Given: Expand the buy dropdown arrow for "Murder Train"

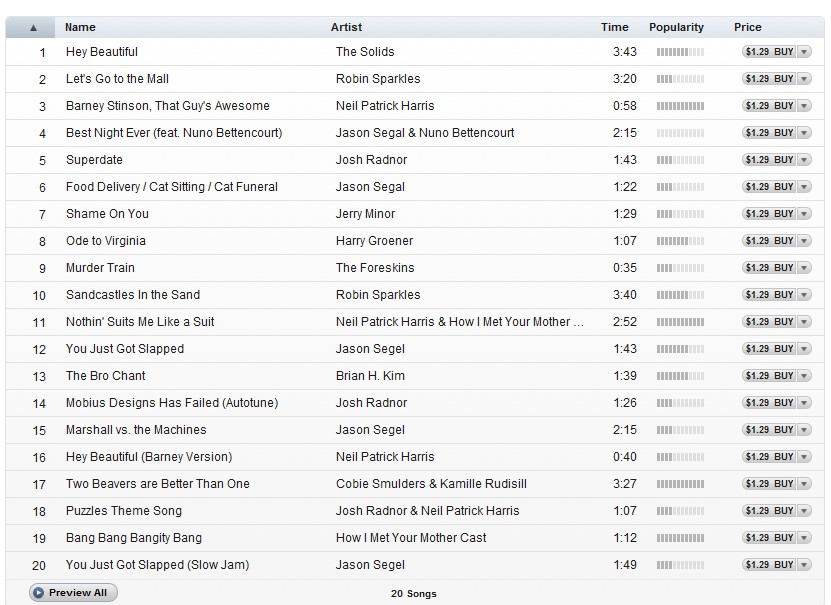Looking at the screenshot, I should tap(804, 268).
